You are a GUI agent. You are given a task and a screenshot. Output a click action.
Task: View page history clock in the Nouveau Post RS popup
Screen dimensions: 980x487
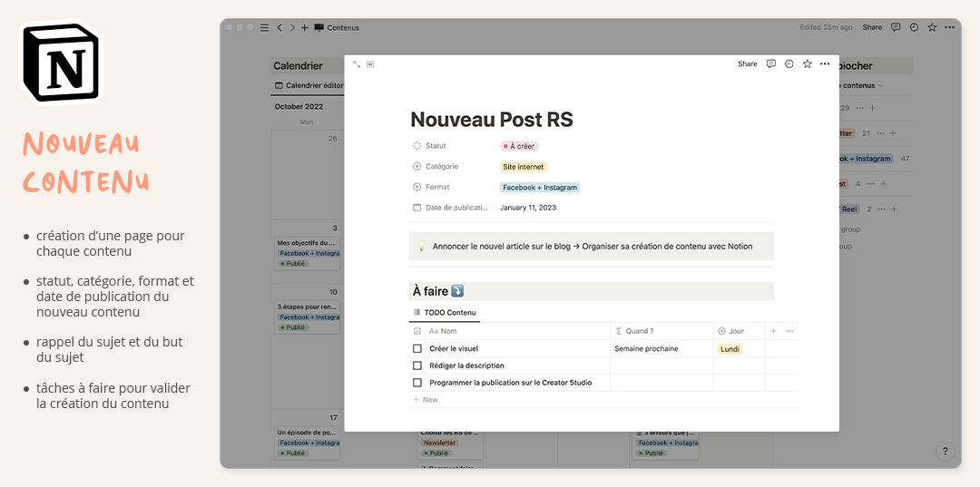pos(789,63)
